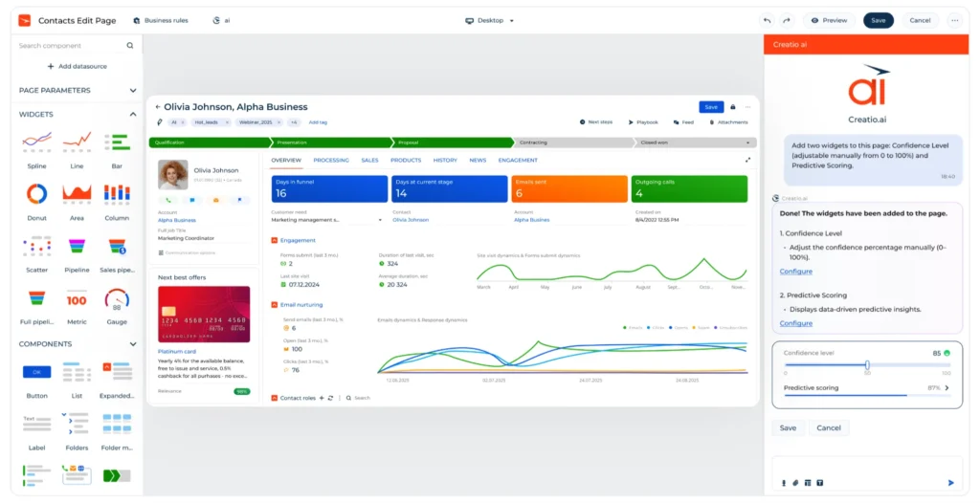Select the Sales pipeline widget
Image resolution: width=980 pixels, height=503 pixels.
[x=117, y=253]
